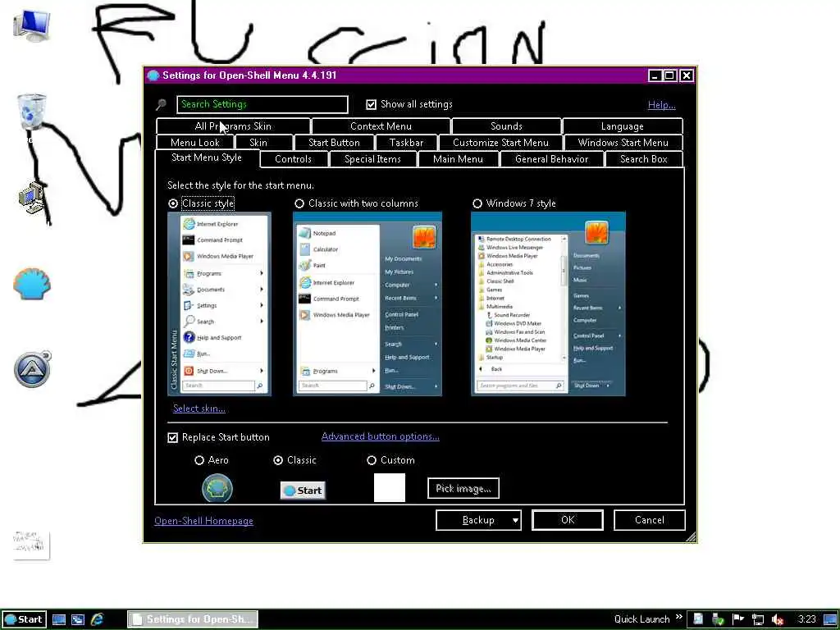This screenshot has height=630, width=840.
Task: Open the Windows Start Menu tab
Action: click(623, 143)
